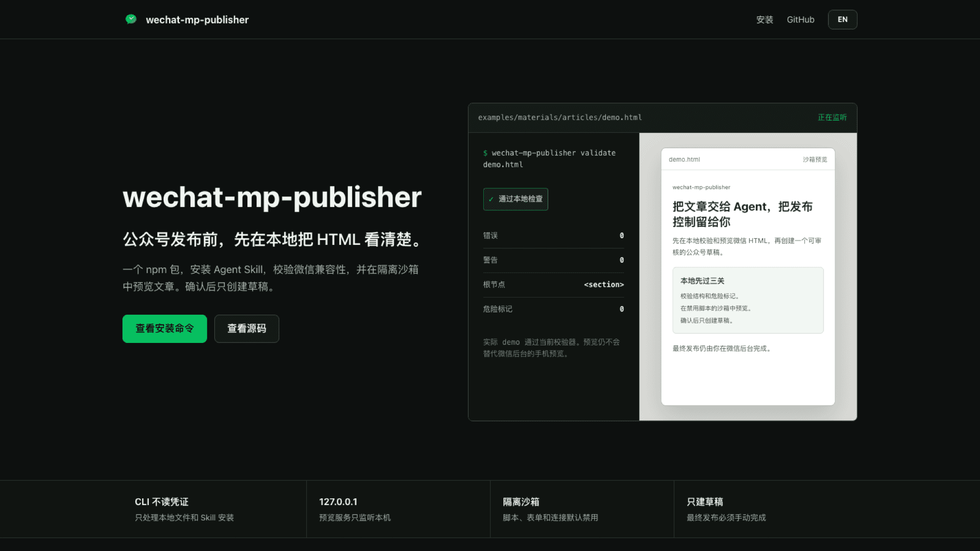Click the 根节点 label
This screenshot has height=551, width=980.
494,284
